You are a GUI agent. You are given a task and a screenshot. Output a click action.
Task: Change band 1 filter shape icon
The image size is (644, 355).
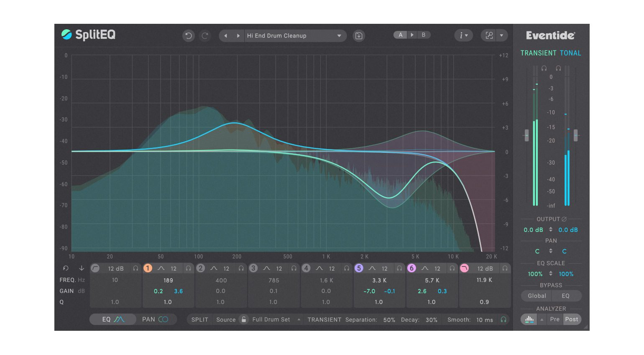pos(161,269)
